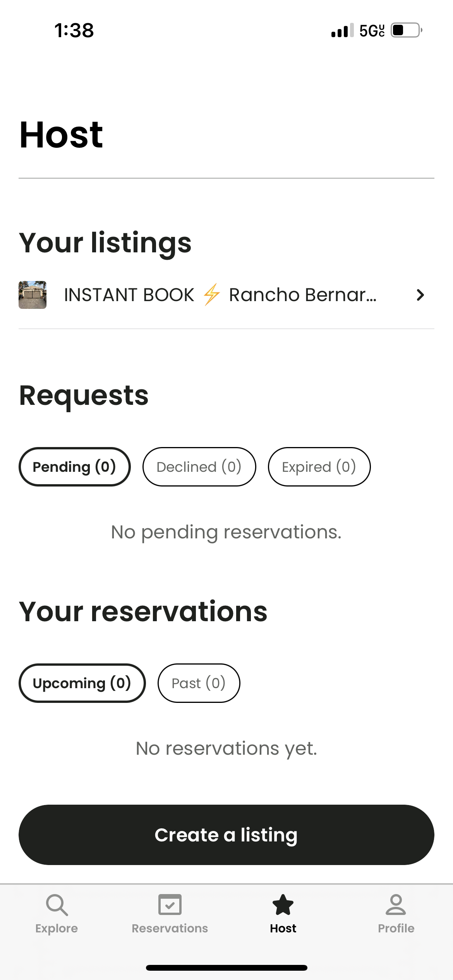This screenshot has width=453, height=980.
Task: Open the listing house photo thumbnail
Action: 33,295
